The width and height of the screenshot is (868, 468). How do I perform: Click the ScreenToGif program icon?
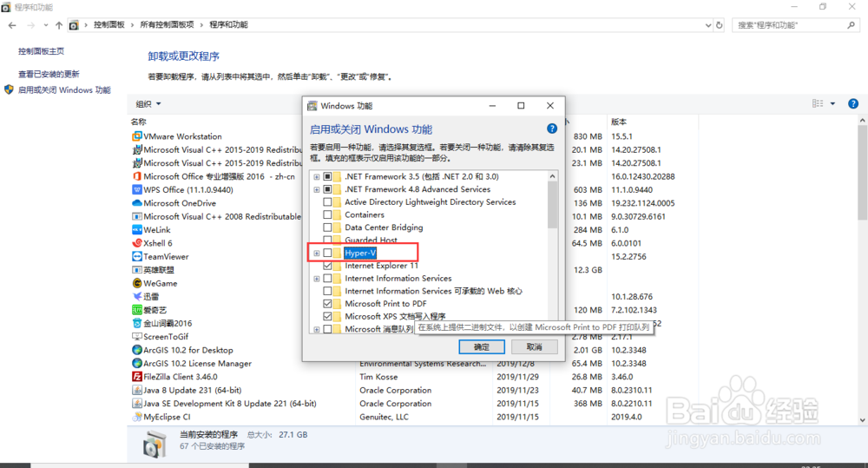[x=137, y=336]
